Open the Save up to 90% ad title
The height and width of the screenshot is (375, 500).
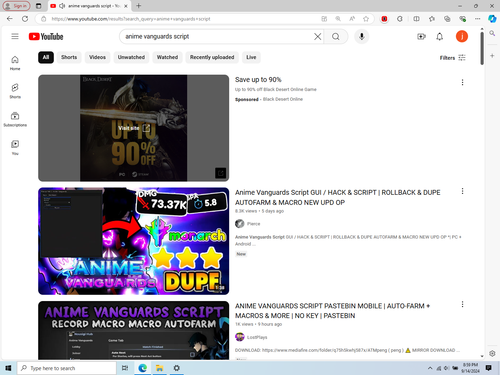point(258,80)
